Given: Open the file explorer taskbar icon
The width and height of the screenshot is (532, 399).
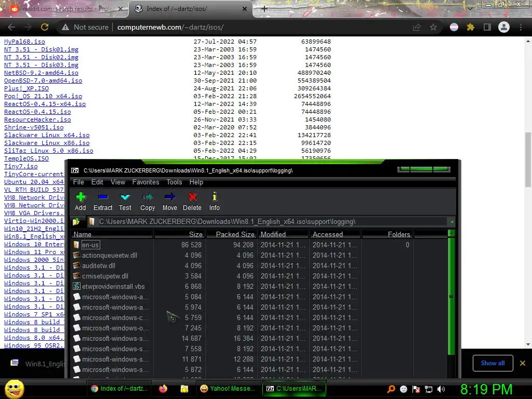Looking at the screenshot, I should pyautogui.click(x=184, y=389).
